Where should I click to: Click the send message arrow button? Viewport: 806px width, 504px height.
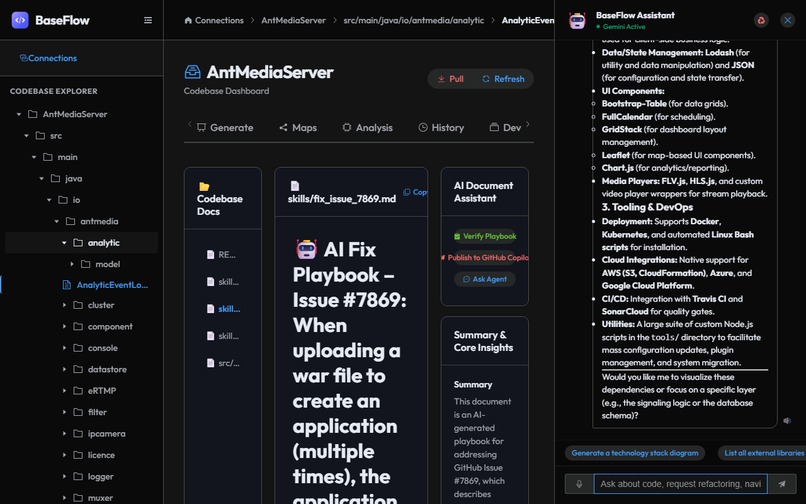coord(782,484)
